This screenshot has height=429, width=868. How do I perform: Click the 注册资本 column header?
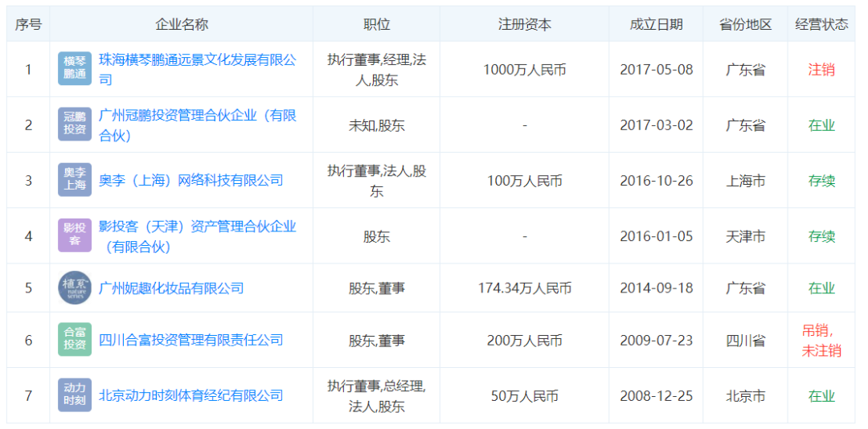pos(524,24)
